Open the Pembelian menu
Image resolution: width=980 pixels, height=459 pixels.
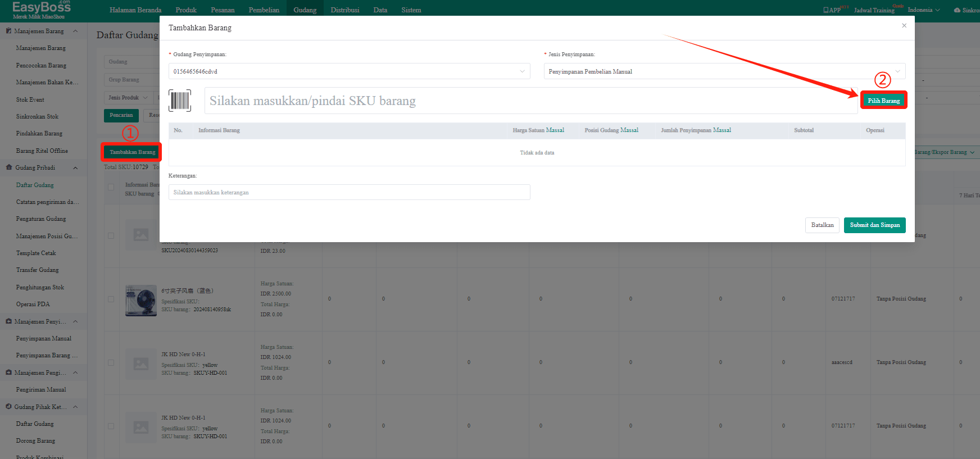[264, 10]
